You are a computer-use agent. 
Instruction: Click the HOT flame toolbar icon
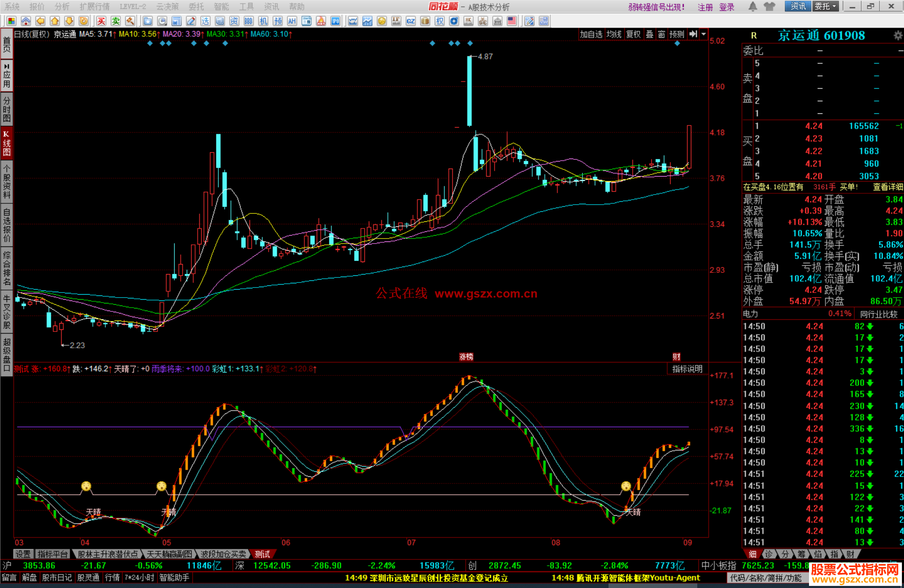pyautogui.click(x=321, y=21)
